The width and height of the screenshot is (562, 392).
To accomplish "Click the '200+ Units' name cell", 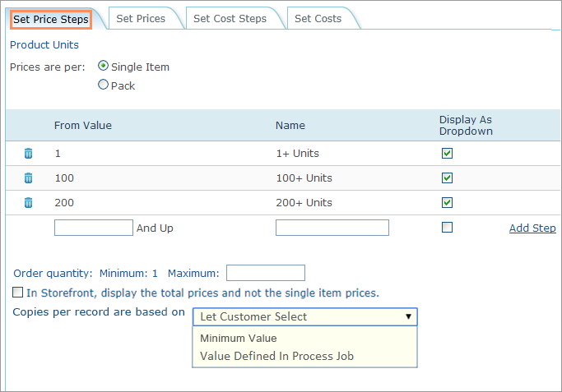I will point(304,203).
